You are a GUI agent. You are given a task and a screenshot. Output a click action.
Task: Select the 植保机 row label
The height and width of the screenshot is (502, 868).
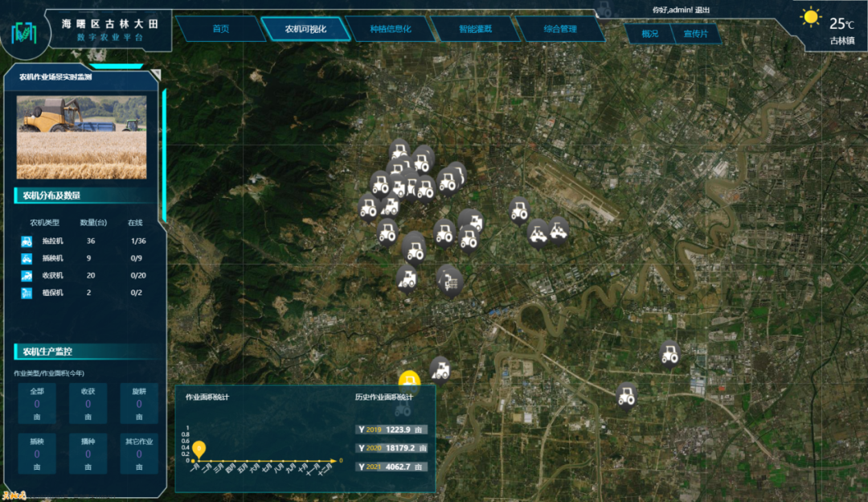coord(52,293)
